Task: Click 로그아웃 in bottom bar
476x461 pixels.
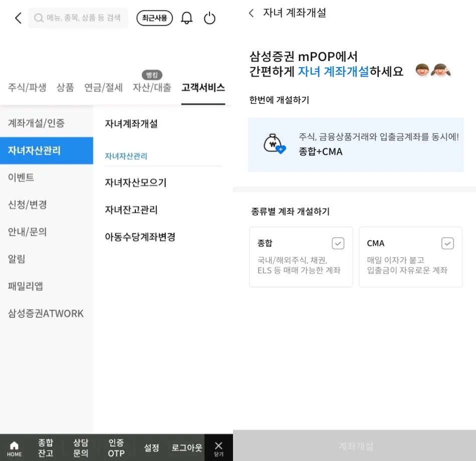Action: [x=187, y=447]
